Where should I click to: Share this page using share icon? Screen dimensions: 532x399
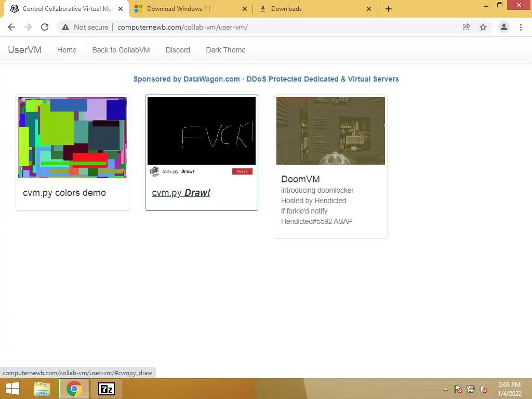coord(466,27)
